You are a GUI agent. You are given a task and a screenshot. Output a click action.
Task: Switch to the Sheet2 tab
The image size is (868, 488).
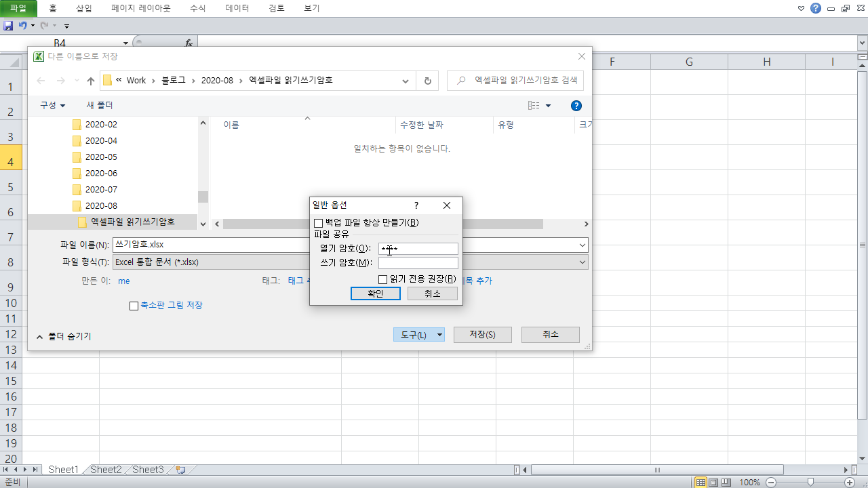pos(106,470)
